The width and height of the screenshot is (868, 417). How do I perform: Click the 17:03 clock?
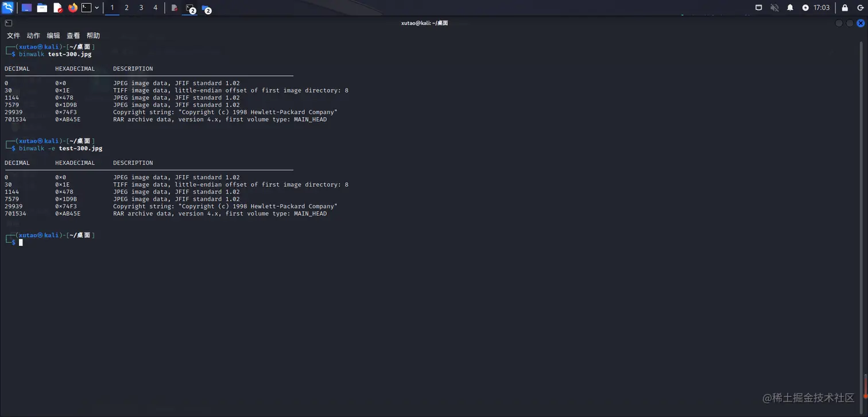821,7
